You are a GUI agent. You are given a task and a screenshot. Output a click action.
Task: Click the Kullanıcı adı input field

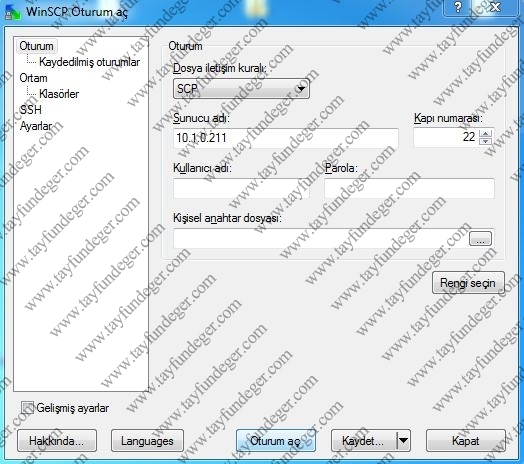(241, 188)
